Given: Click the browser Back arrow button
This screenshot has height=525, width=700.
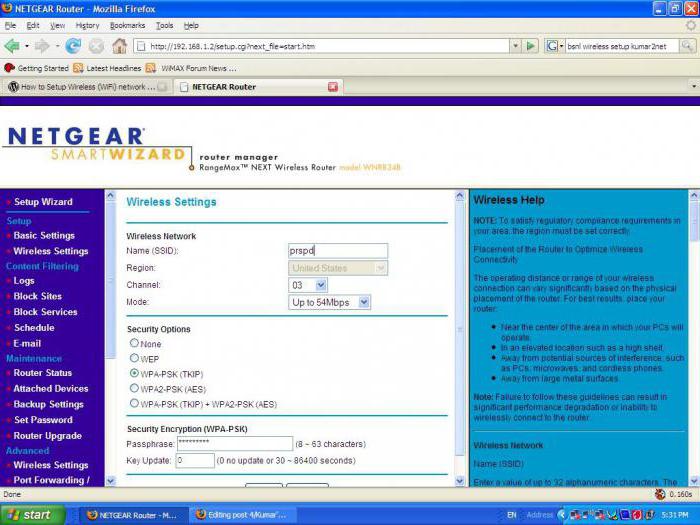Looking at the screenshot, I should pyautogui.click(x=12, y=46).
